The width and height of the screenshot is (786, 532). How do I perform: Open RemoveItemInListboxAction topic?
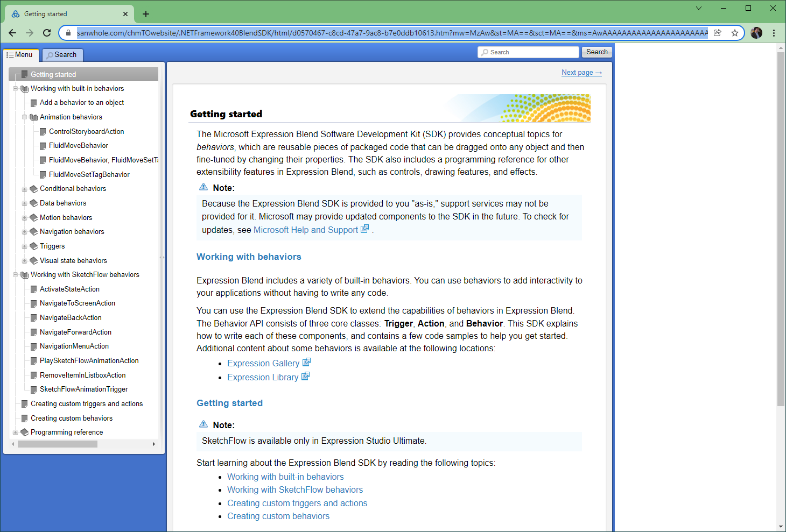click(x=83, y=375)
